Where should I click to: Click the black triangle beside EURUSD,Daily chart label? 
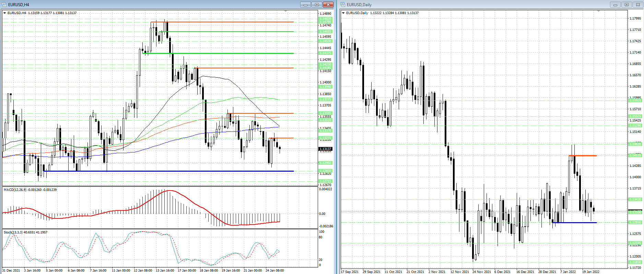click(x=343, y=13)
